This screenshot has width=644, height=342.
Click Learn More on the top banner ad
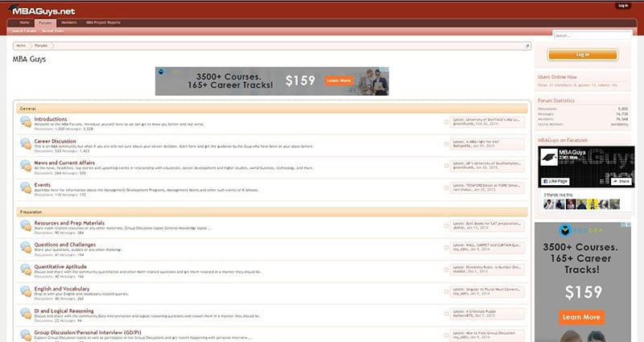coord(339,80)
